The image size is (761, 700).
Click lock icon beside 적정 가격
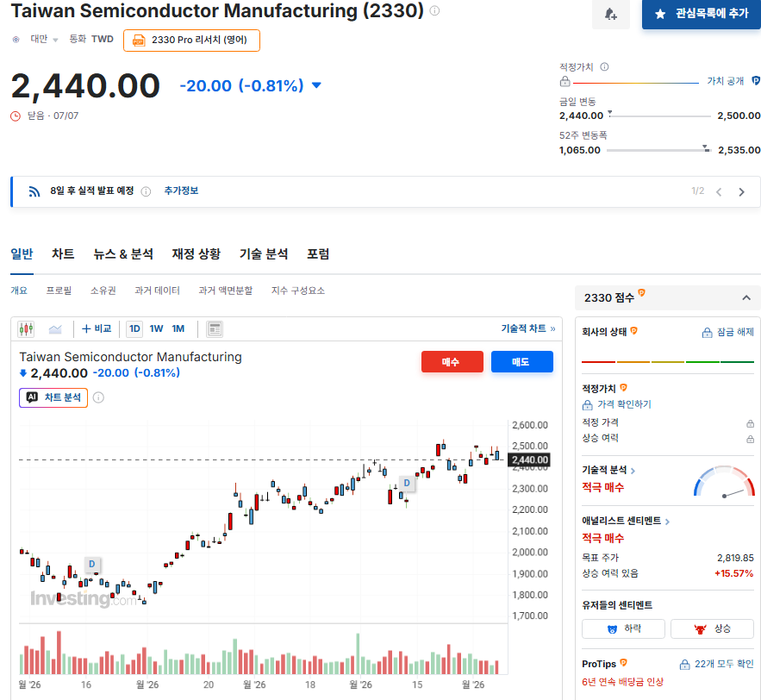point(751,424)
